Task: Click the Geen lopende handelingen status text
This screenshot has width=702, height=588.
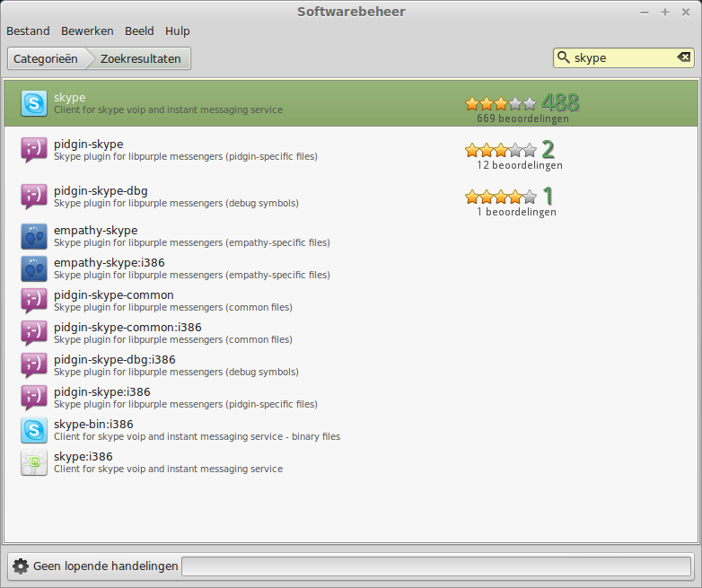Action: (106, 566)
